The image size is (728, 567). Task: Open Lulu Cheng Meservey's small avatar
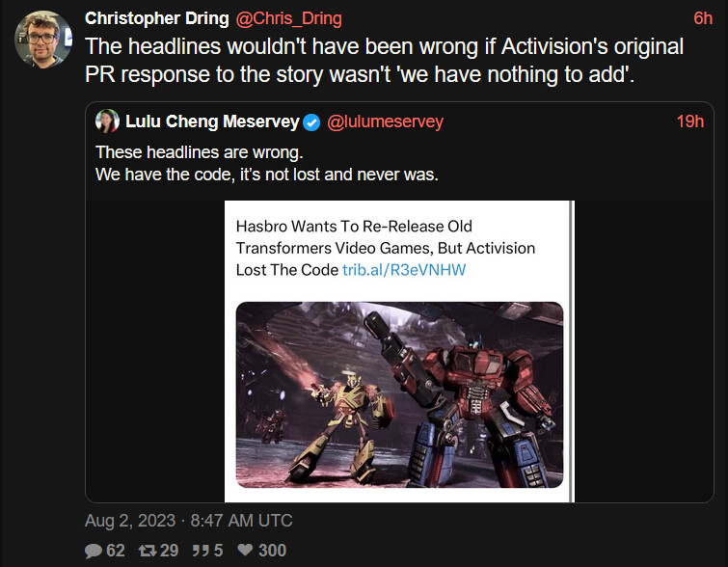[107, 121]
